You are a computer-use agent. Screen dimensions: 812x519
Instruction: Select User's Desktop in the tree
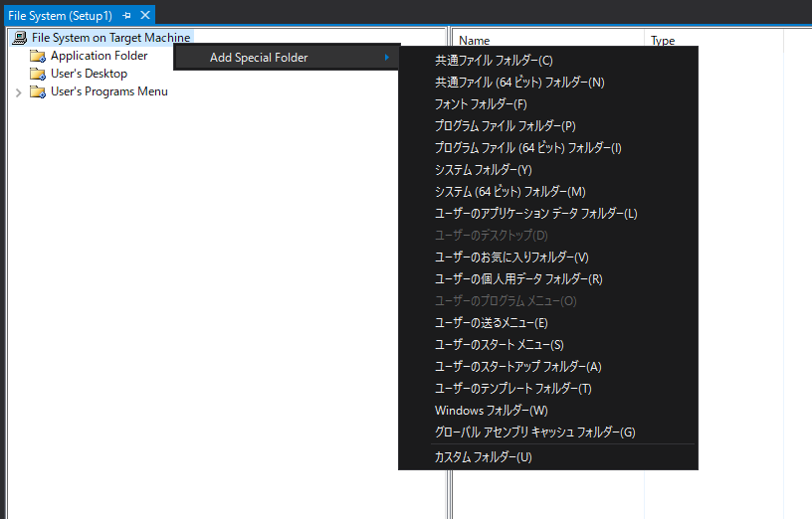pos(90,74)
